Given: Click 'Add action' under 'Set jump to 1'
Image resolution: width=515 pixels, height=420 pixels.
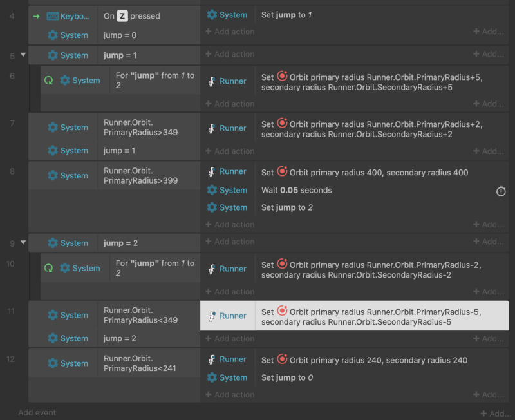Looking at the screenshot, I should point(230,32).
